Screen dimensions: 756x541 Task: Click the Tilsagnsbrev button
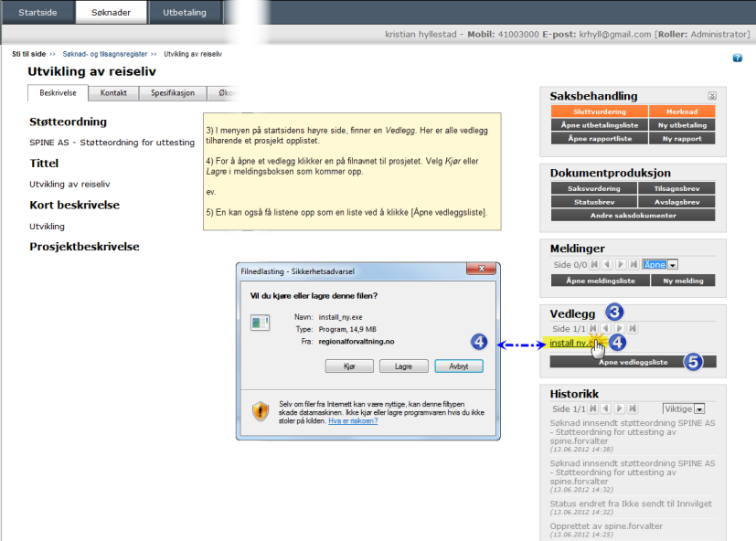click(x=676, y=188)
